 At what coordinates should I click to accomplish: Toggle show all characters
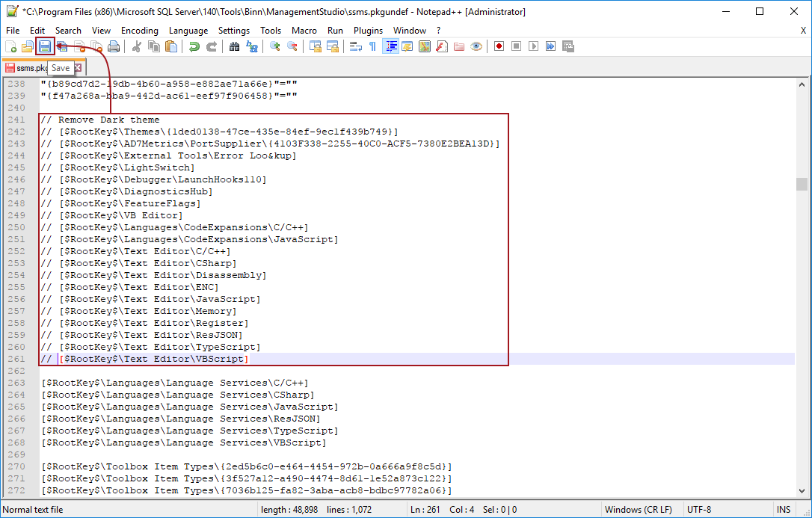[x=372, y=46]
